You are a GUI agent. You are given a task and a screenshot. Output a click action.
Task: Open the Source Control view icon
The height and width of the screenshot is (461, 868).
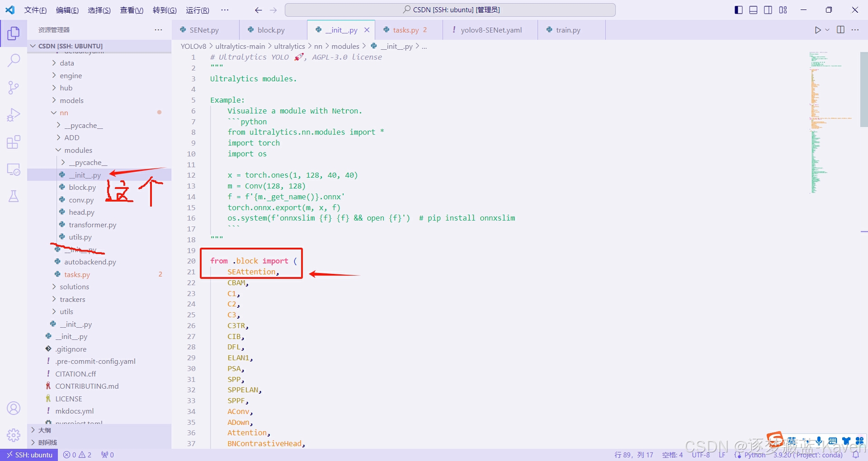(x=14, y=87)
